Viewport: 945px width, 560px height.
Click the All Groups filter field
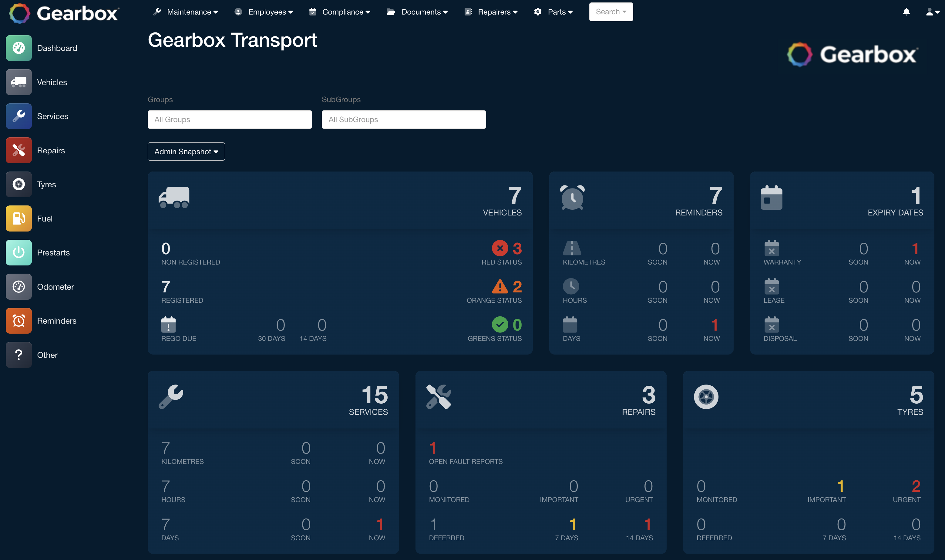pyautogui.click(x=230, y=119)
